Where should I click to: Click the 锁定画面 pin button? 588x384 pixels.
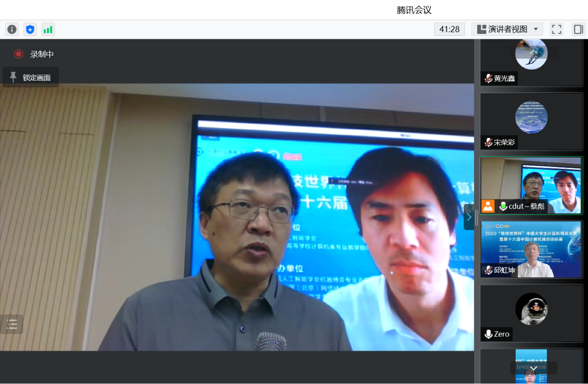pos(31,77)
